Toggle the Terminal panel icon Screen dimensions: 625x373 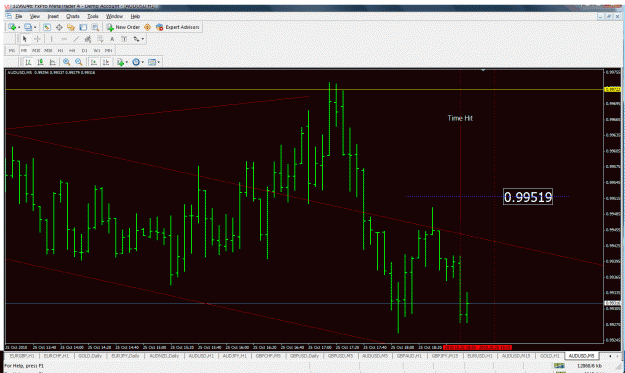pyautogui.click(x=83, y=27)
